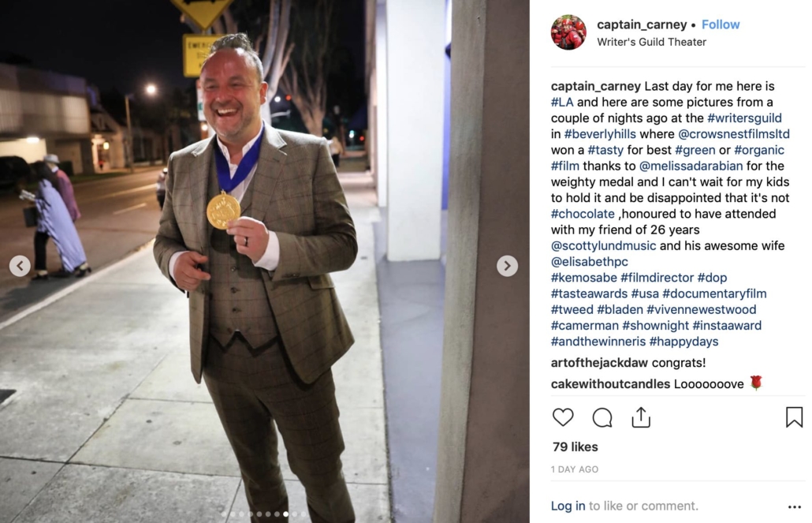This screenshot has height=523, width=812.
Task: Open the #tasteawards hashtag
Action: pyautogui.click(x=590, y=293)
